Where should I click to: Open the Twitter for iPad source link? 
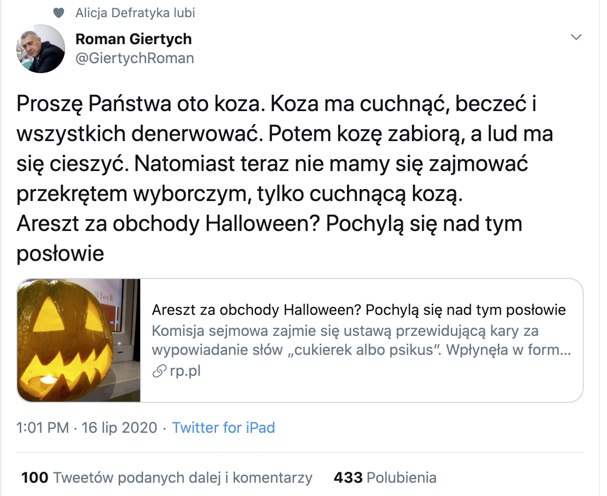pyautogui.click(x=223, y=427)
